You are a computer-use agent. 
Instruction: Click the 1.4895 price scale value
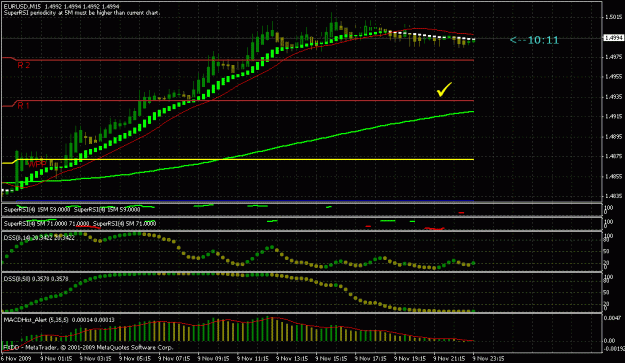pos(614,137)
